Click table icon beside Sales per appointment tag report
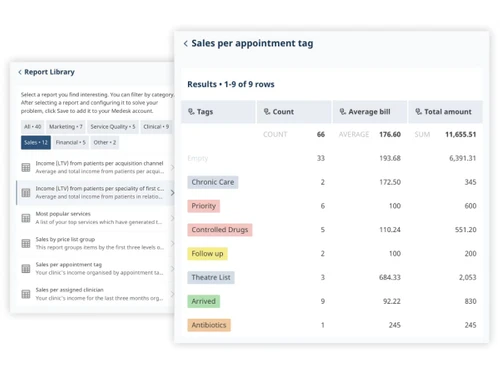The height and width of the screenshot is (375, 500). pyautogui.click(x=26, y=269)
